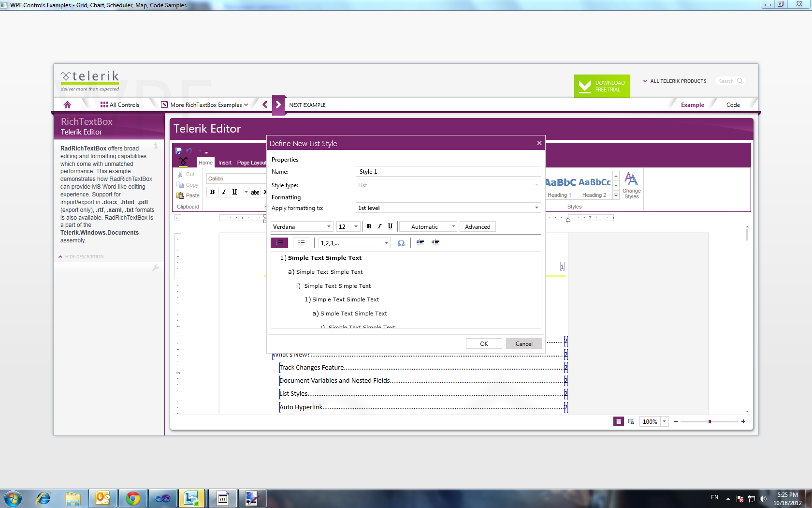Image resolution: width=812 pixels, height=508 pixels.
Task: Open More RichTextBox Examples dropdown
Action: click(x=204, y=105)
